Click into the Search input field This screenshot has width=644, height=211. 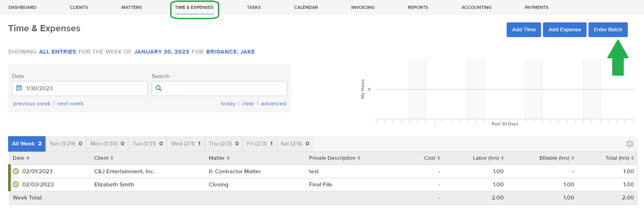click(x=219, y=88)
